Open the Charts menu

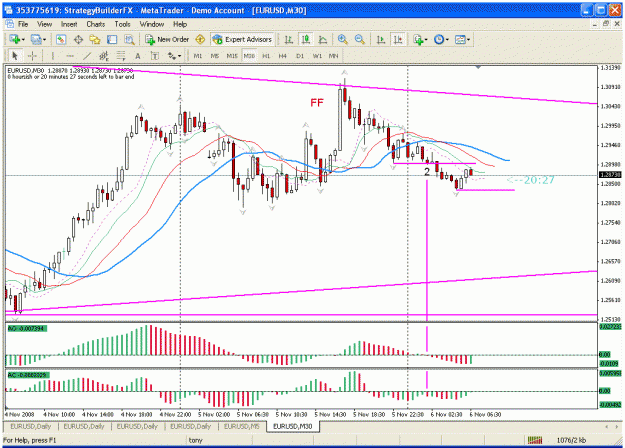[96, 24]
